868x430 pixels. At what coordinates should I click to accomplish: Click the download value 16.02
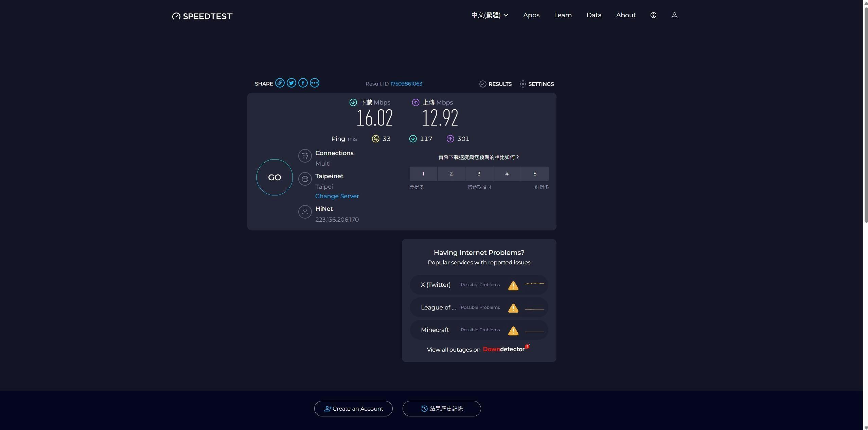coord(374,118)
